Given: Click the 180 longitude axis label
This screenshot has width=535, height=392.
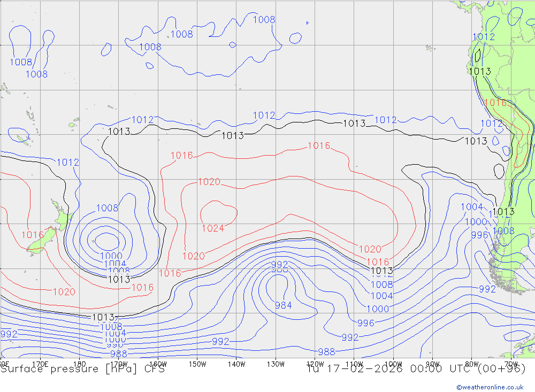Looking at the screenshot, I should (x=79, y=364).
